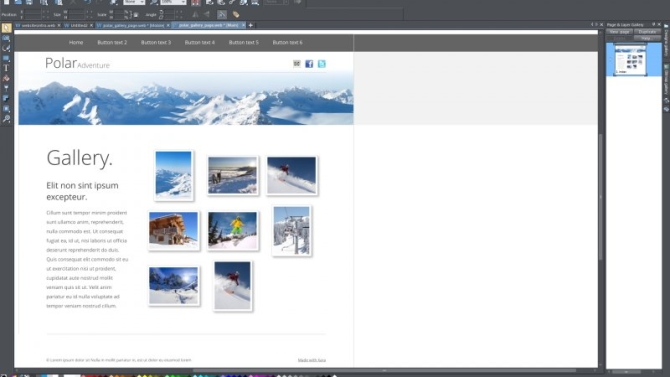The width and height of the screenshot is (670, 377).
Task: Select the mountain panorama banner image
Action: [x=186, y=99]
